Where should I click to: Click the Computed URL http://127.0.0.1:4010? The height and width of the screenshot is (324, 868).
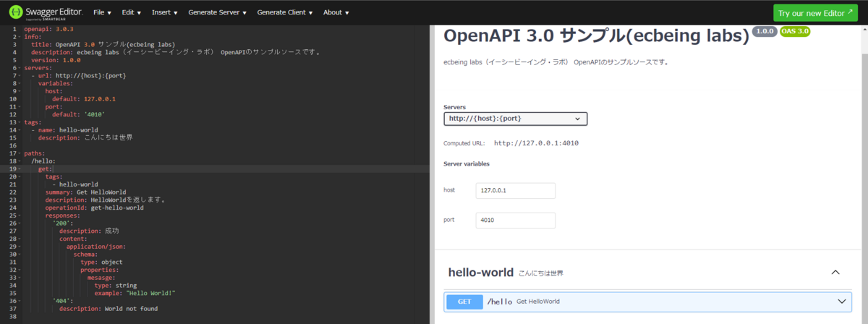tap(536, 143)
